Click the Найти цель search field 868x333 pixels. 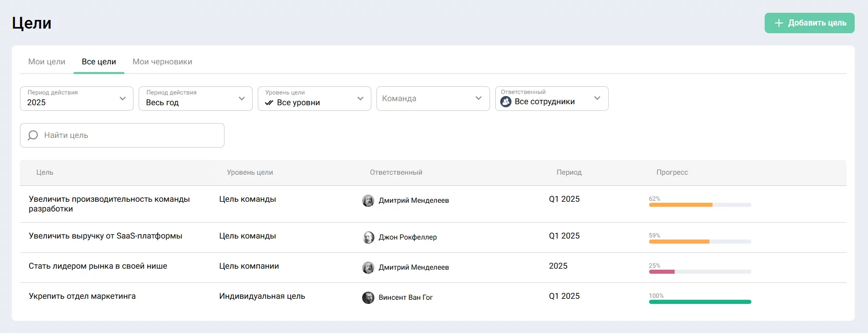(128, 135)
